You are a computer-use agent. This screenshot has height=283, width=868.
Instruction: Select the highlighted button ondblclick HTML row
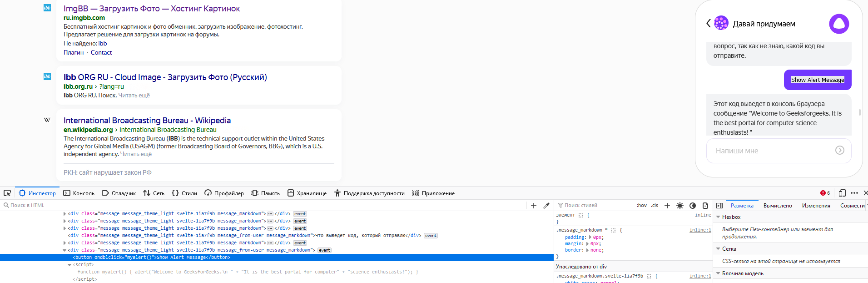277,258
